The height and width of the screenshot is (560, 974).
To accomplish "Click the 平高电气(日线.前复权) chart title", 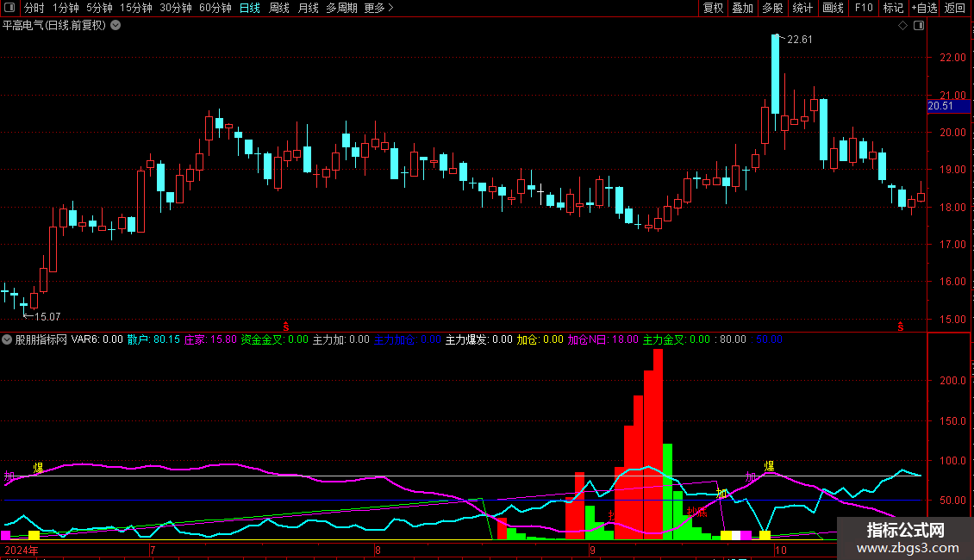I will 54,26.
